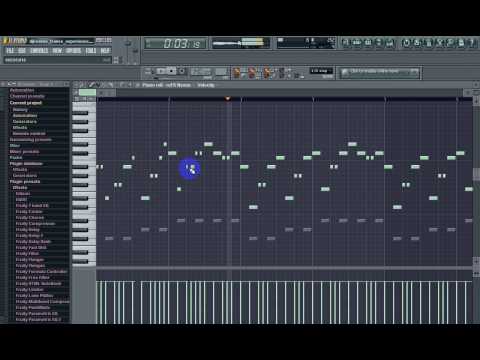This screenshot has height=360, width=480.
Task: Click the record button in transport panel
Action: 182,71
